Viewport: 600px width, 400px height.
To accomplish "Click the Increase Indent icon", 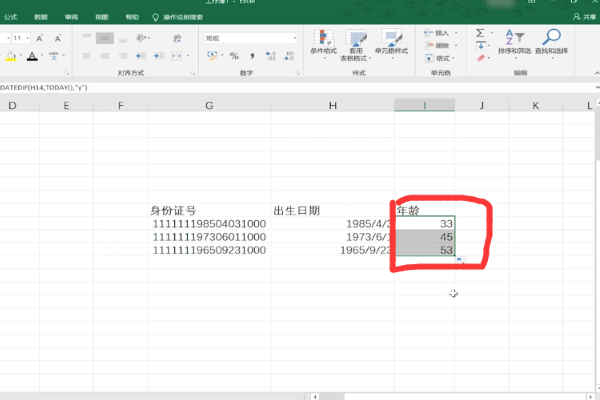I will [x=158, y=56].
